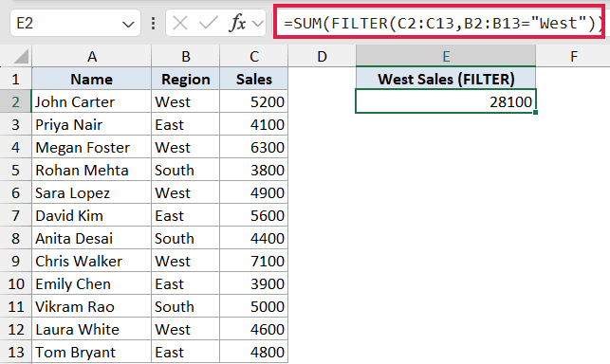The width and height of the screenshot is (610, 364).
Task: Select the sales value 4600
Action: (x=254, y=329)
